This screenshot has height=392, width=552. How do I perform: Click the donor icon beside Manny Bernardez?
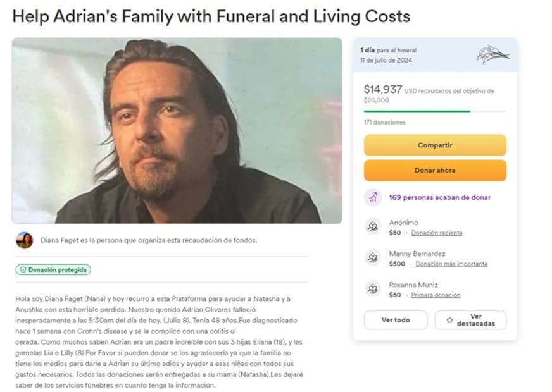coord(373,258)
